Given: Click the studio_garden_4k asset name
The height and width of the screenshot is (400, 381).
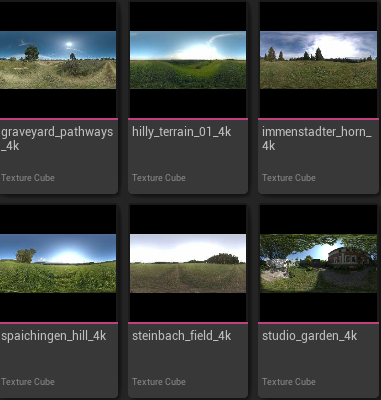Looking at the screenshot, I should pyautogui.click(x=310, y=336).
